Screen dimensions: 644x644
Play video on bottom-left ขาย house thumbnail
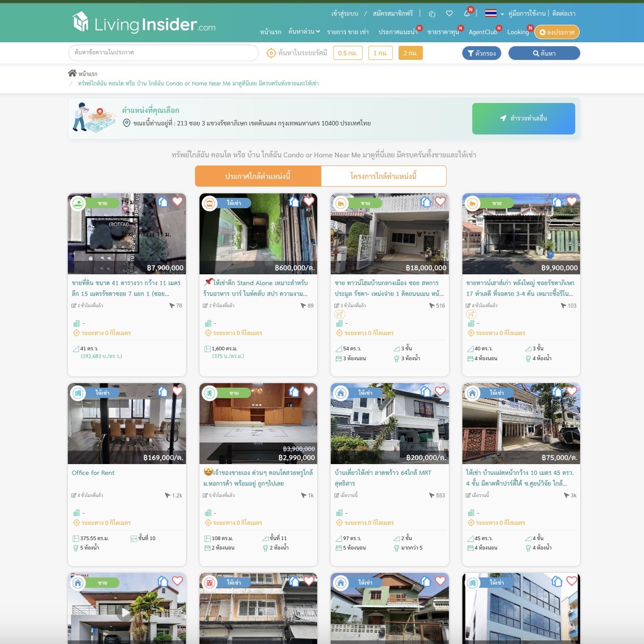click(x=125, y=612)
